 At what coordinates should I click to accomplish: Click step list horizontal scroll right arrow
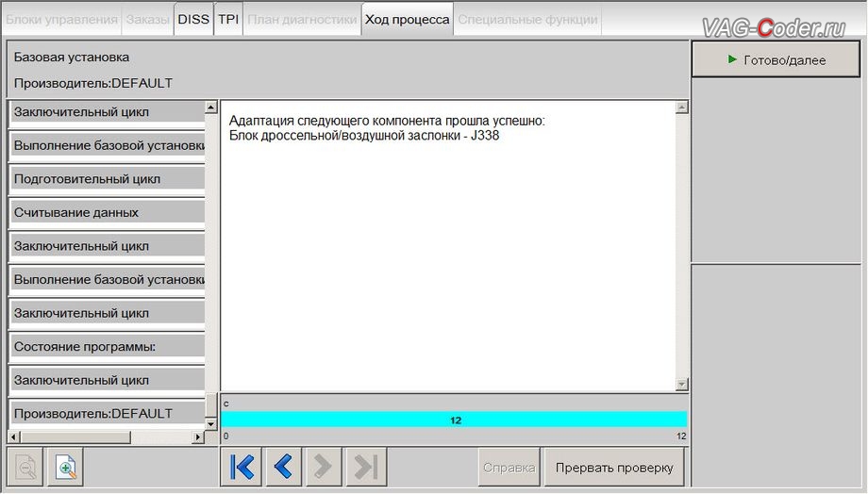click(197, 437)
